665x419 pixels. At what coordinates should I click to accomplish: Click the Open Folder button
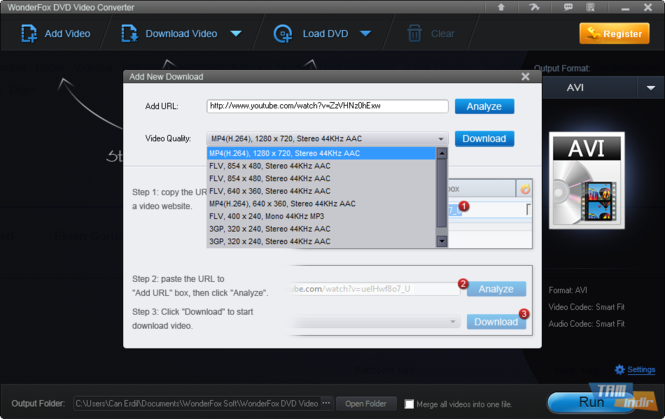pos(366,404)
